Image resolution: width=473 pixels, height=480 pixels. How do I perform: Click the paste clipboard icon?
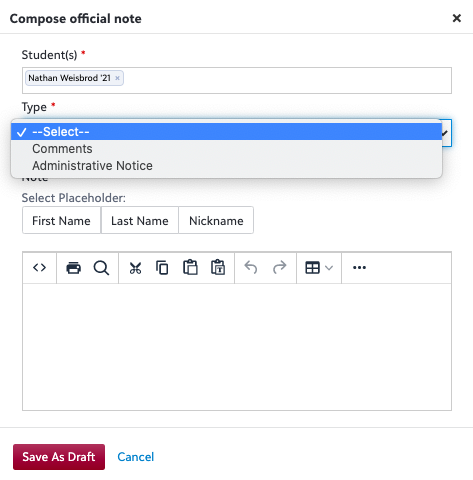[190, 268]
